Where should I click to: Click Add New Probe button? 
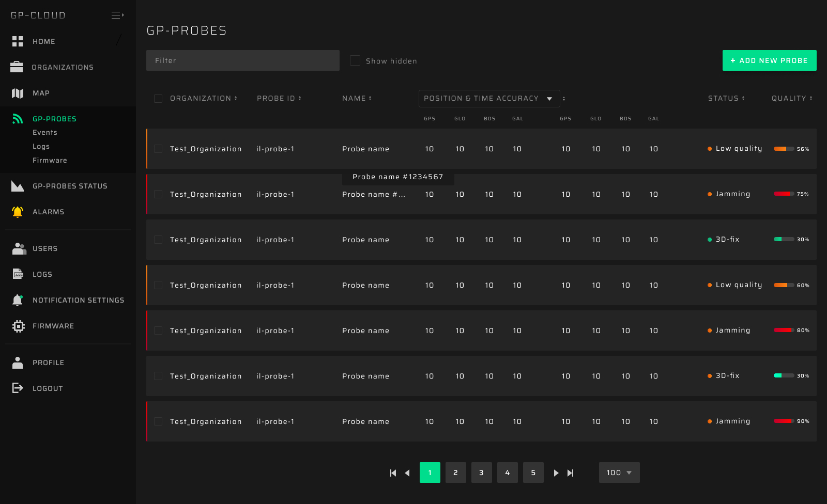pos(769,60)
